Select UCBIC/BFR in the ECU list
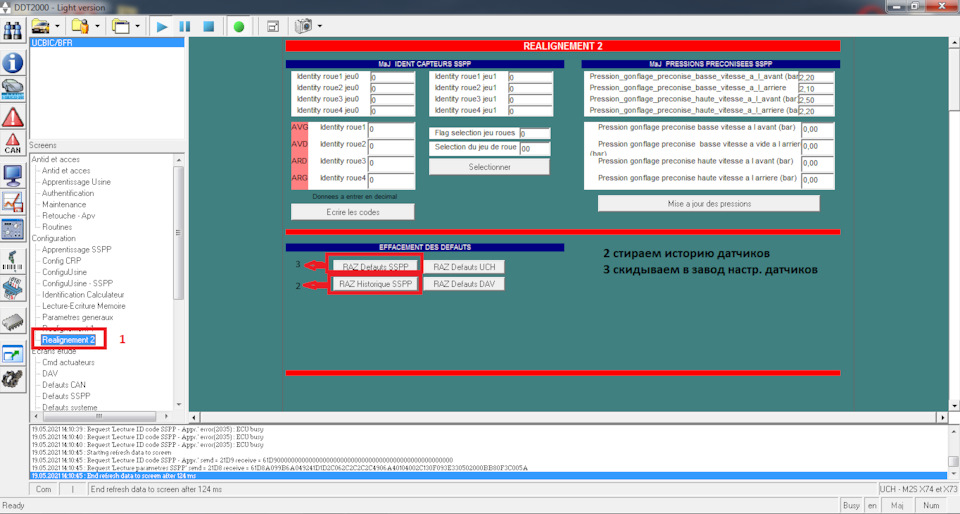This screenshot has width=960, height=514. point(107,43)
